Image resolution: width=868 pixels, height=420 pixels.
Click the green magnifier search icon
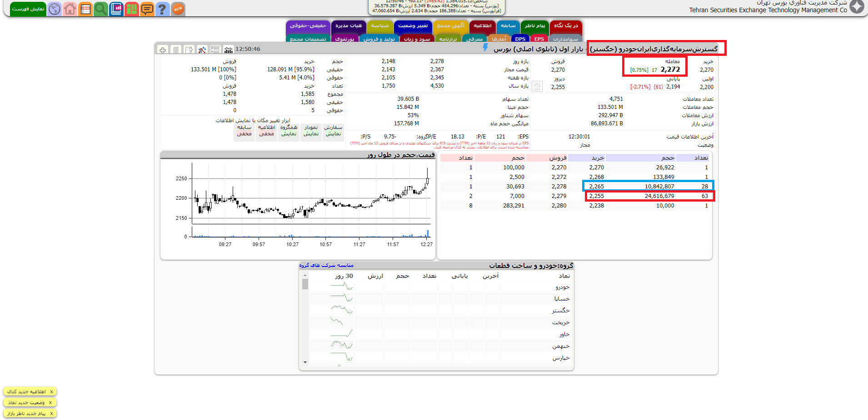[101, 9]
